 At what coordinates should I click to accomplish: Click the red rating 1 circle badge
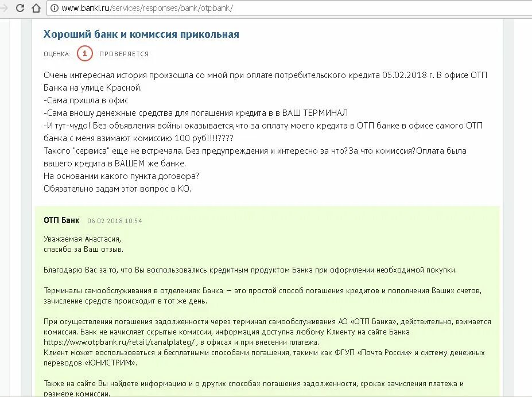[85, 53]
